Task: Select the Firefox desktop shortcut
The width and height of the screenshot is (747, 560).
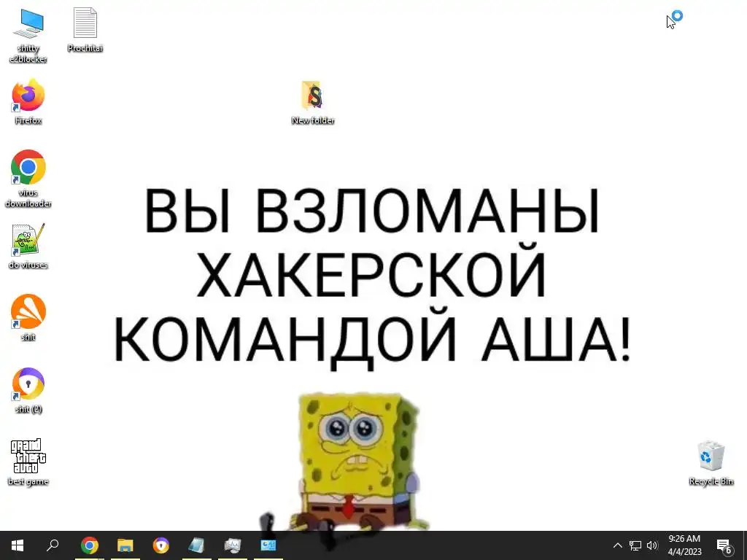Action: click(28, 102)
